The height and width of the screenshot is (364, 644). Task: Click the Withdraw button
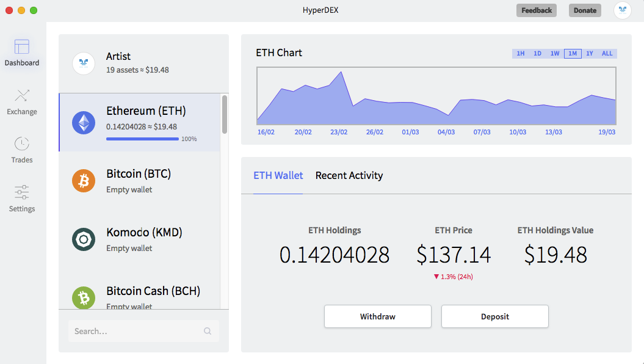coord(378,316)
